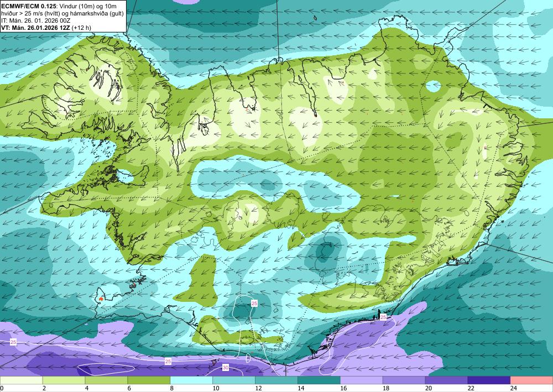The image size is (553, 392).
Task: Click the indigo 22–24 legend swatch
Action: point(489,380)
